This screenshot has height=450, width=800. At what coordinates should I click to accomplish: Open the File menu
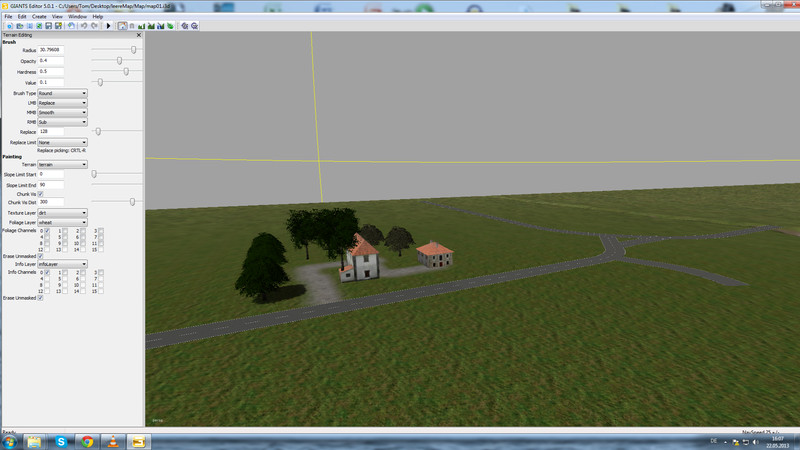pyautogui.click(x=8, y=16)
